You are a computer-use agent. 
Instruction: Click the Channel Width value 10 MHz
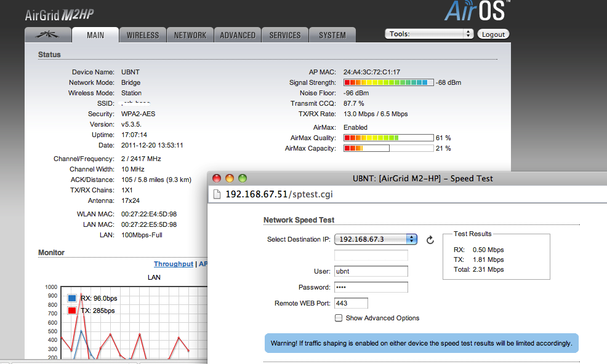(133, 169)
